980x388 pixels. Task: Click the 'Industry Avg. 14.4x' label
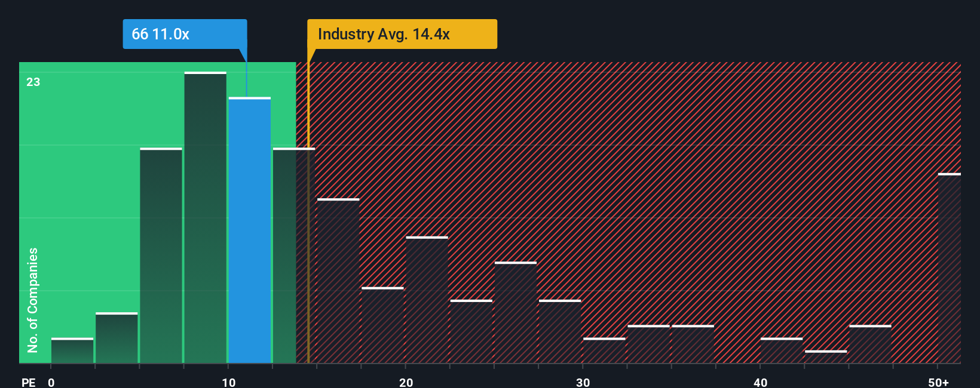tap(402, 34)
